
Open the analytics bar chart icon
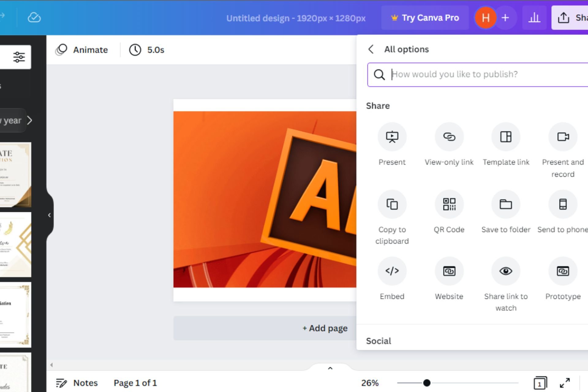point(534,17)
